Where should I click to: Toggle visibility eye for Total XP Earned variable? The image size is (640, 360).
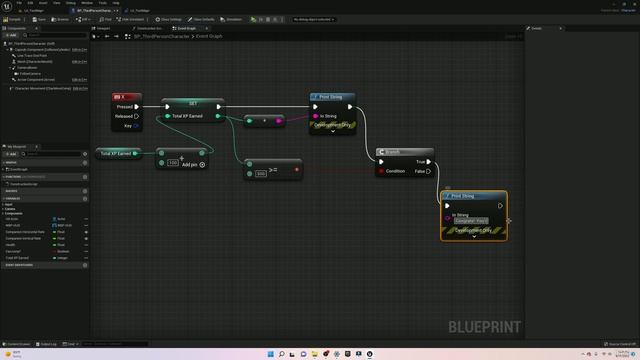86,258
